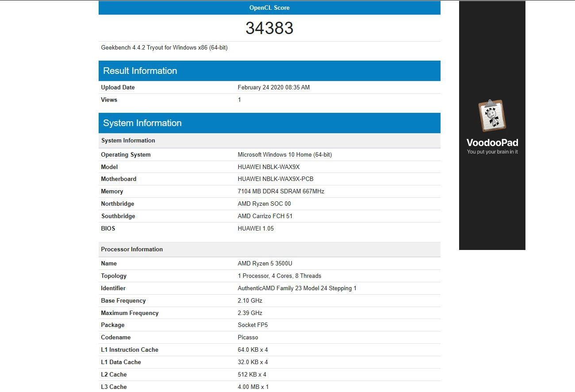Click the Package row label
This screenshot has height=392, width=575.
tap(113, 325)
